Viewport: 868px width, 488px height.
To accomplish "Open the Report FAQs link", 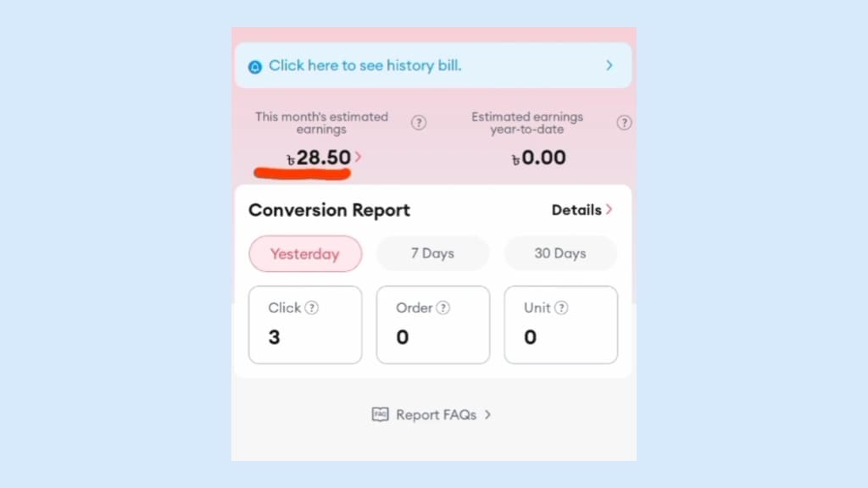I will pos(436,415).
